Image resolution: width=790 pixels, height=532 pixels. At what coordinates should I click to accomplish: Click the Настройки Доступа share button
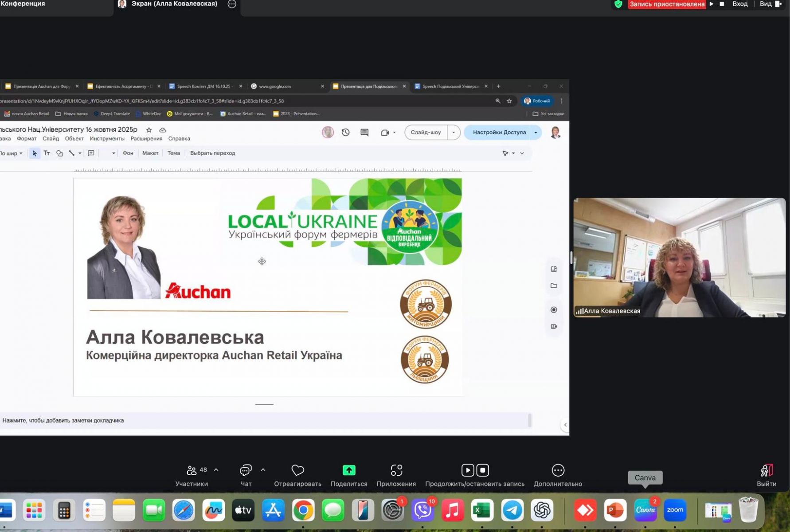[x=499, y=133]
